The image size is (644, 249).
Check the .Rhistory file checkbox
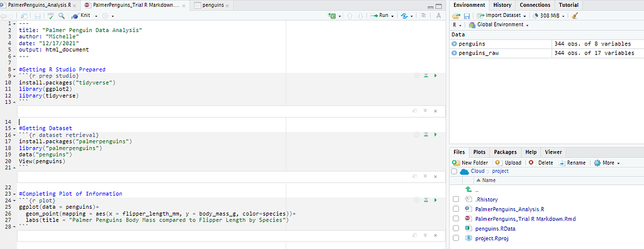455,199
